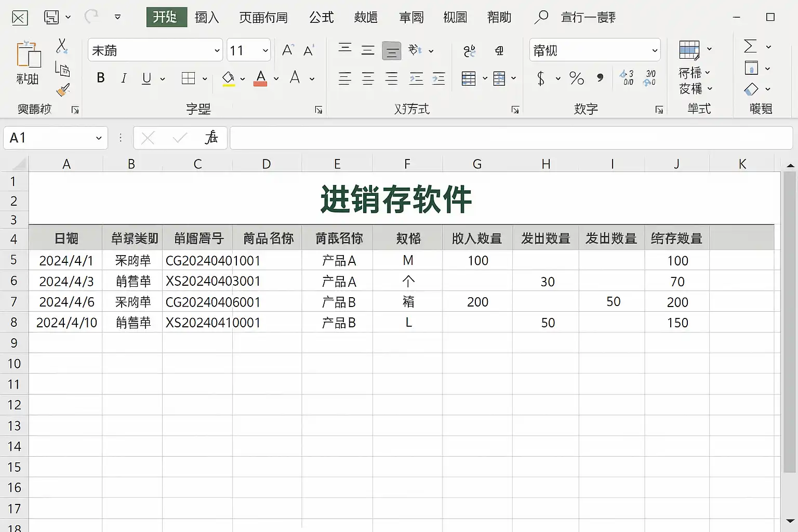Open the 页面布局 ribbon tab
798x532 pixels.
coord(263,17)
